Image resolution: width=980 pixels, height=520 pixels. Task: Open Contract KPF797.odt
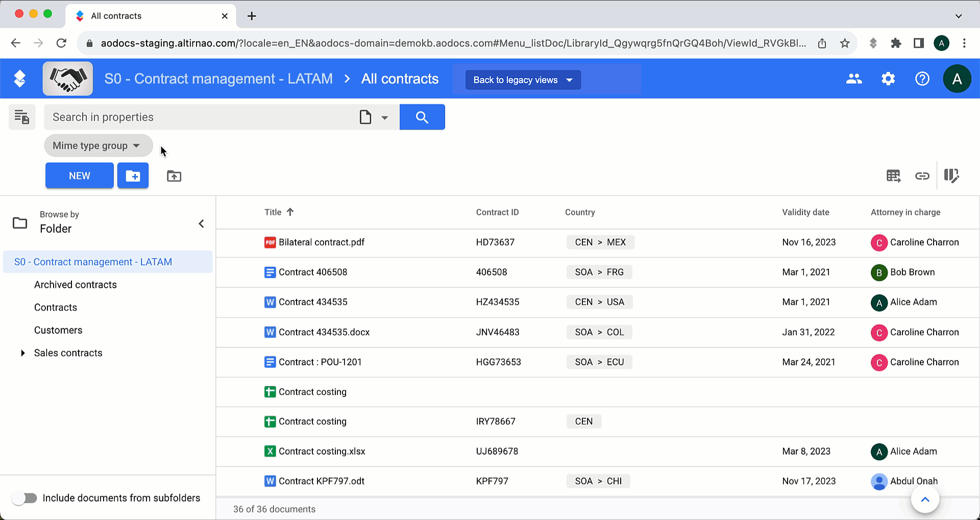tap(322, 481)
